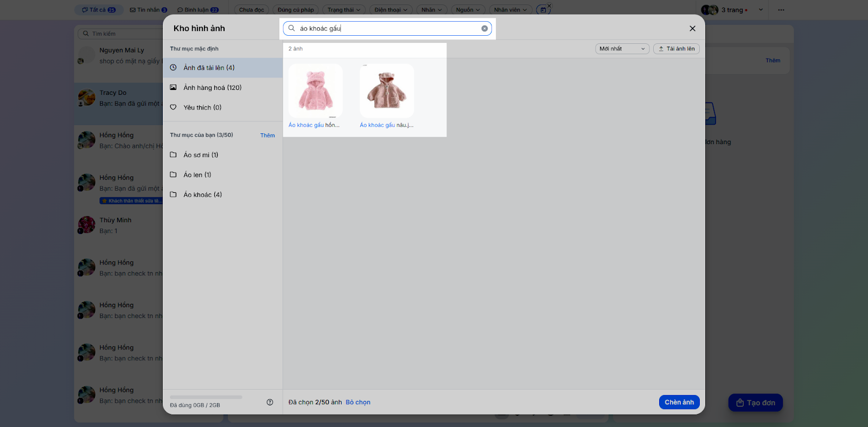
Task: Click the "Kho hình ảnh" dialog title
Action: [199, 28]
